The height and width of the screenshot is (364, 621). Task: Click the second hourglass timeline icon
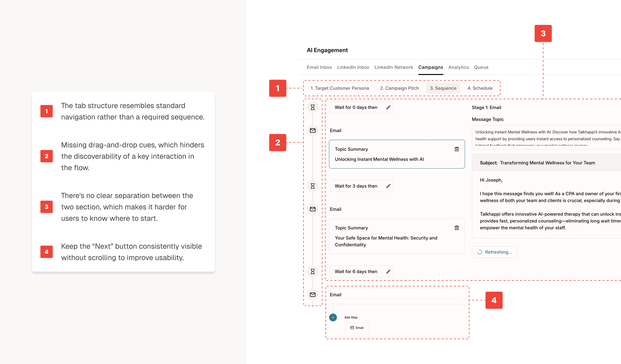pyautogui.click(x=312, y=186)
